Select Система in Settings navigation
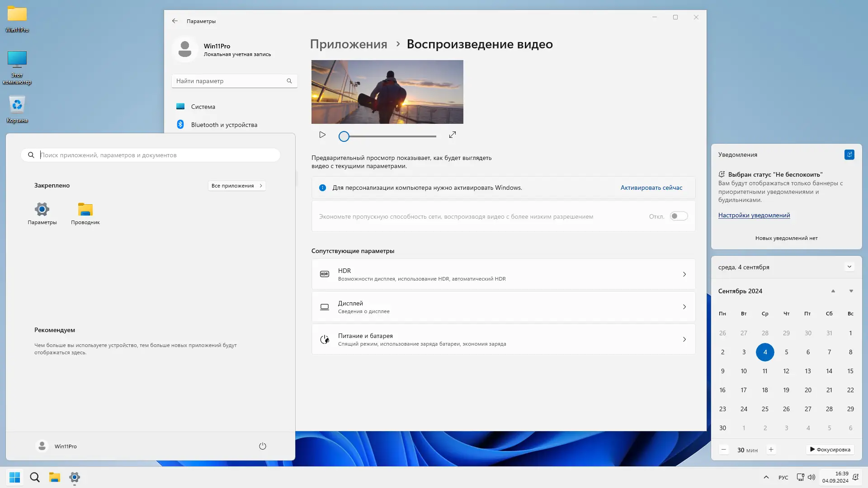Viewport: 868px width, 488px height. pyautogui.click(x=203, y=106)
